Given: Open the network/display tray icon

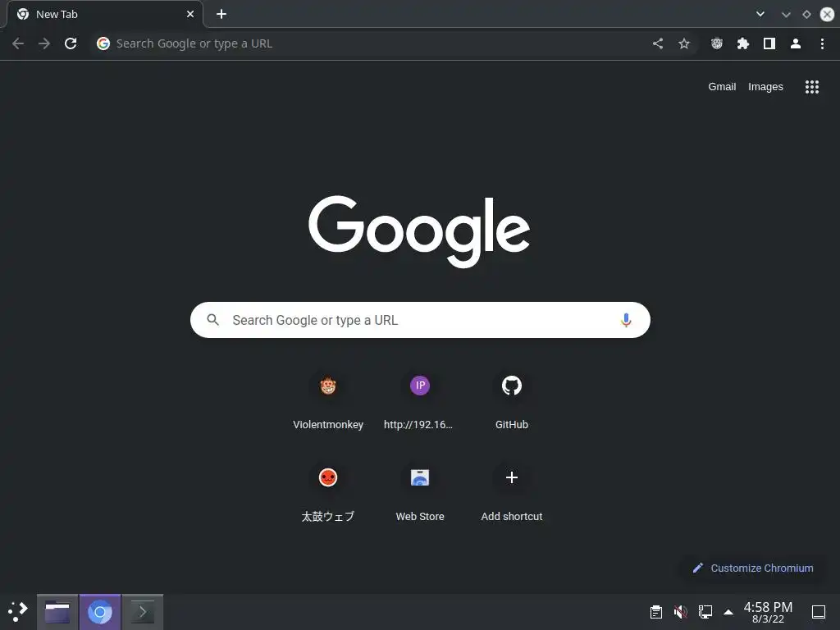Looking at the screenshot, I should click(x=705, y=611).
